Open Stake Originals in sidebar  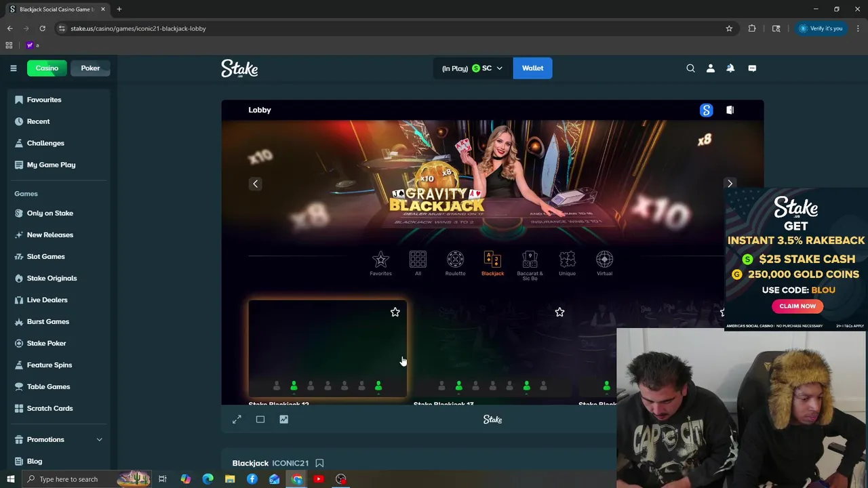[58, 278]
